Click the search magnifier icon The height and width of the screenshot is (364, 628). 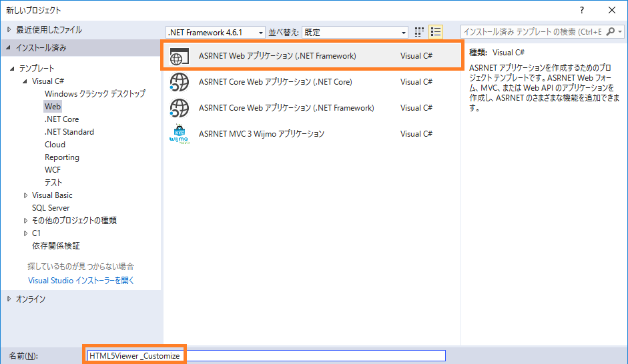click(x=610, y=31)
